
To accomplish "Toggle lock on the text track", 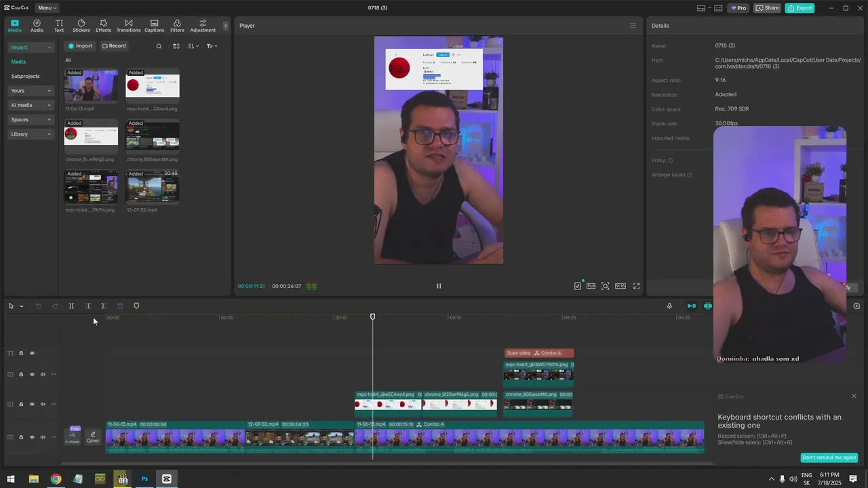I will click(21, 353).
